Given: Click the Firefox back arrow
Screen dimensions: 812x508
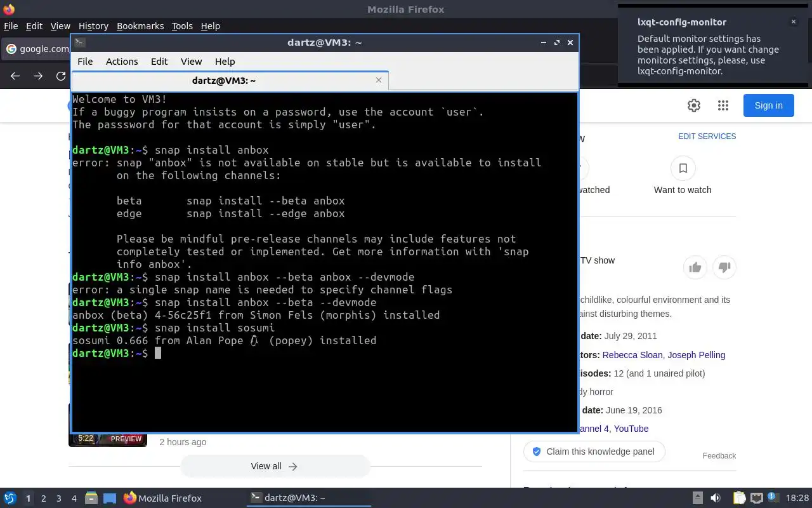Looking at the screenshot, I should point(15,76).
